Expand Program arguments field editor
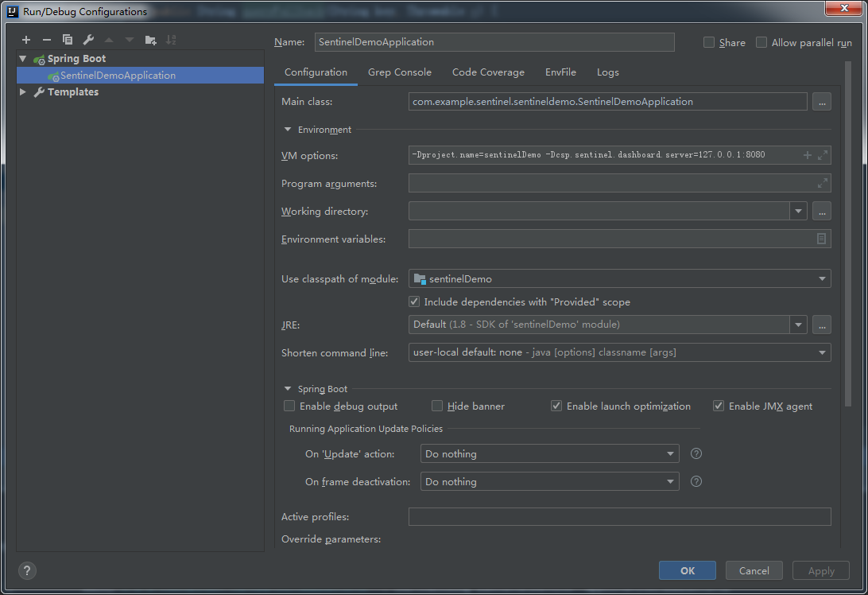The image size is (868, 595). pyautogui.click(x=823, y=183)
